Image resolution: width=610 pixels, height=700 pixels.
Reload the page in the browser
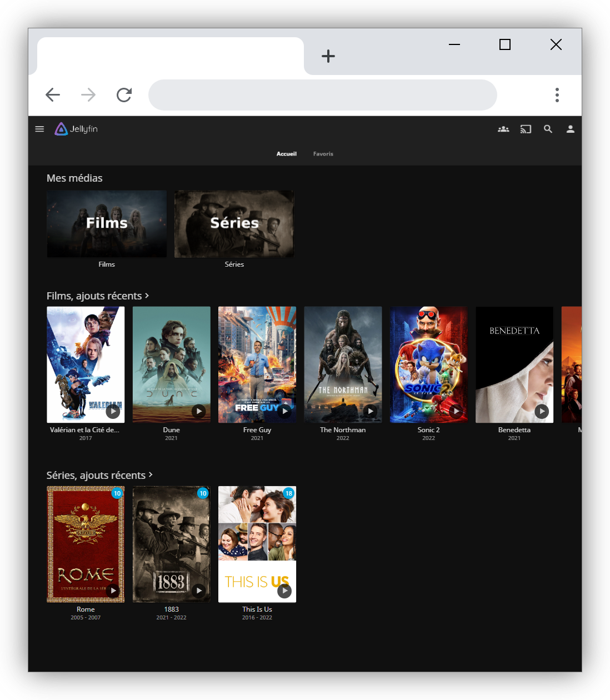pyautogui.click(x=124, y=95)
